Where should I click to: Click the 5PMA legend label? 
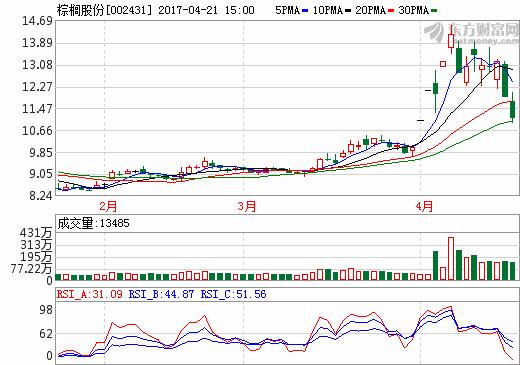pos(288,10)
